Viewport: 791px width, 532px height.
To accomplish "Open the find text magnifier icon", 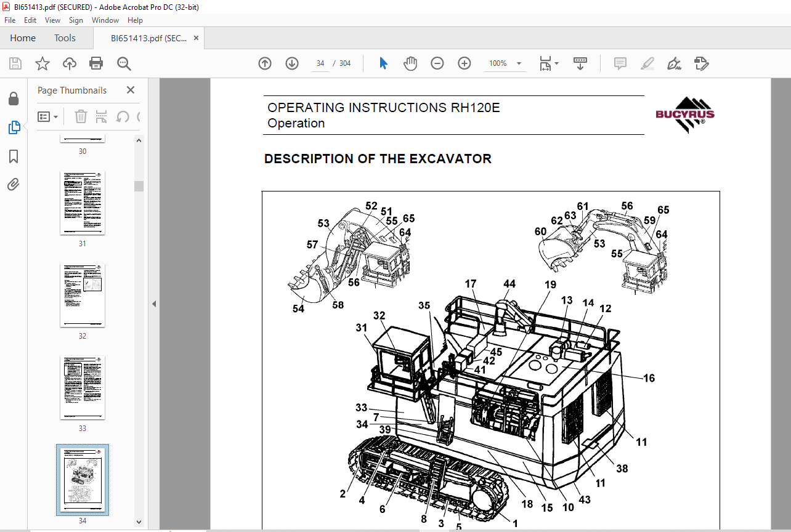I will click(x=124, y=63).
